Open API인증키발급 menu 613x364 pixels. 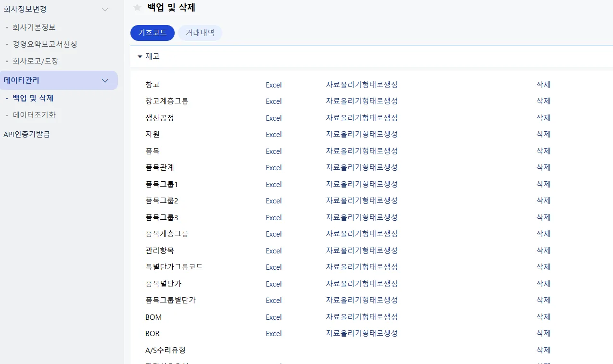26,135
